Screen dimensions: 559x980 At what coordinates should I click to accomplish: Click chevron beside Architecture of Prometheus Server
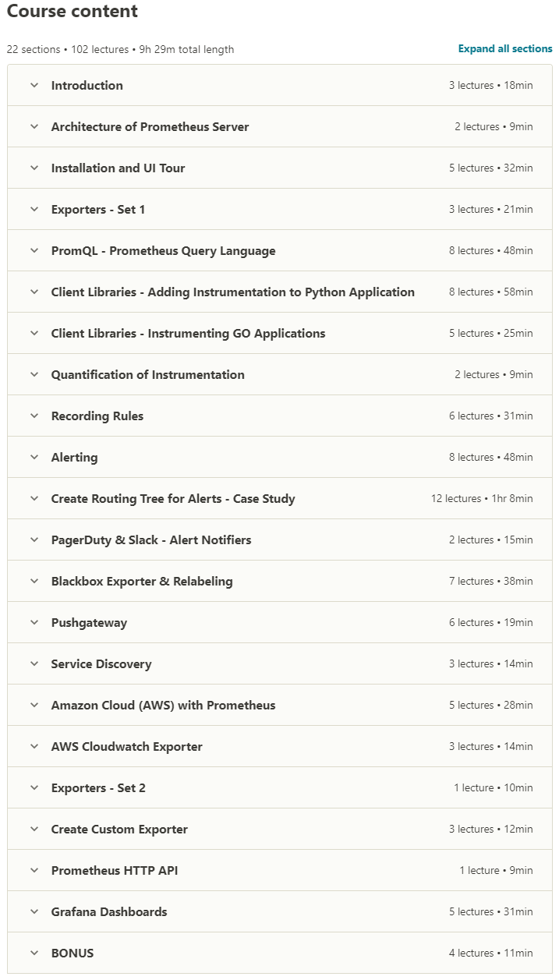click(34, 127)
